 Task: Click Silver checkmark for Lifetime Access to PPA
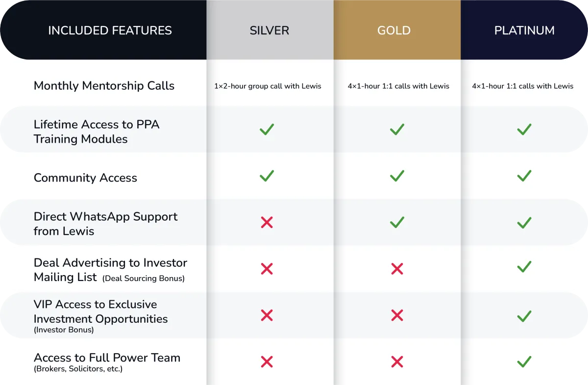pos(267,129)
